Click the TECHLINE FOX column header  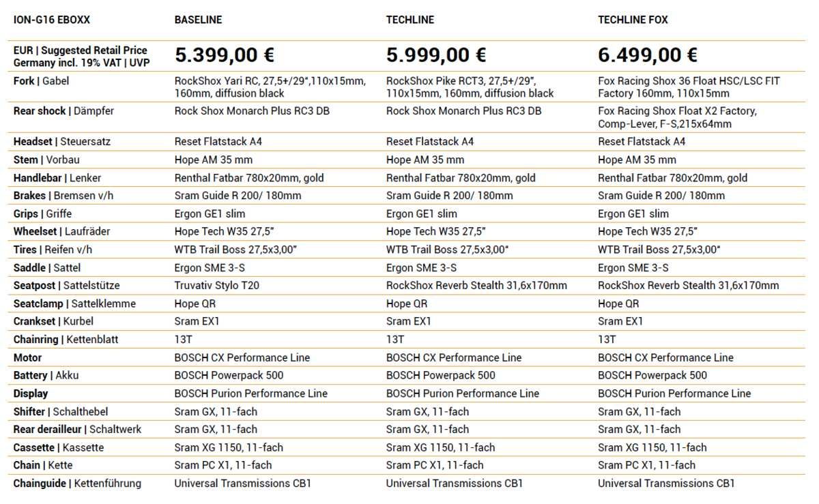click(633, 20)
